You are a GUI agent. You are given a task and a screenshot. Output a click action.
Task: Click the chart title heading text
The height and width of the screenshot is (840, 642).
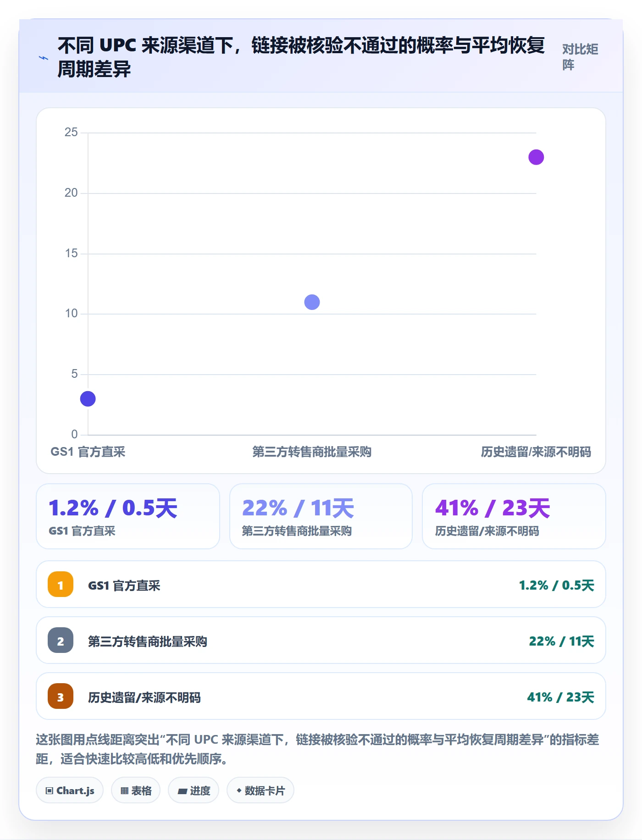[301, 57]
